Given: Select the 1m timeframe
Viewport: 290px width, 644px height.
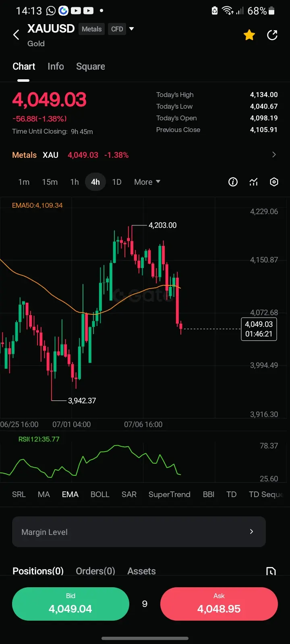Looking at the screenshot, I should tap(24, 182).
